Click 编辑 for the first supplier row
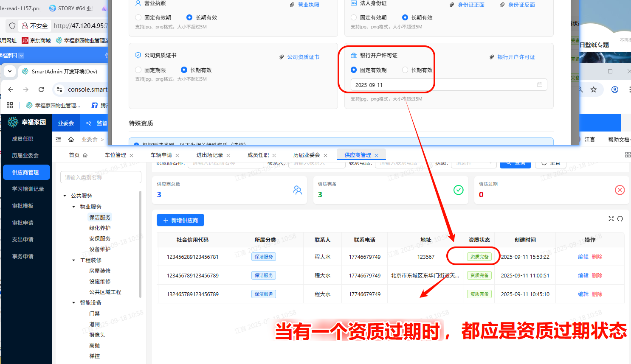 [x=583, y=257]
